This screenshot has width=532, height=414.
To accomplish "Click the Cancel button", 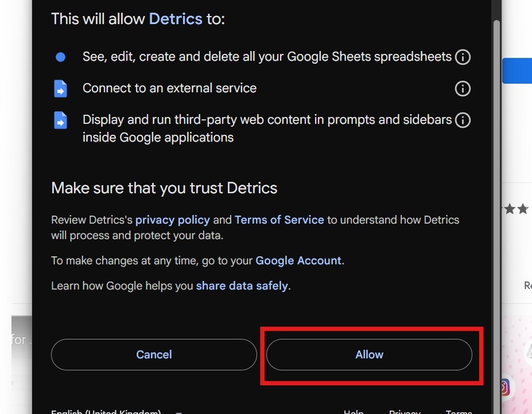I will click(154, 354).
